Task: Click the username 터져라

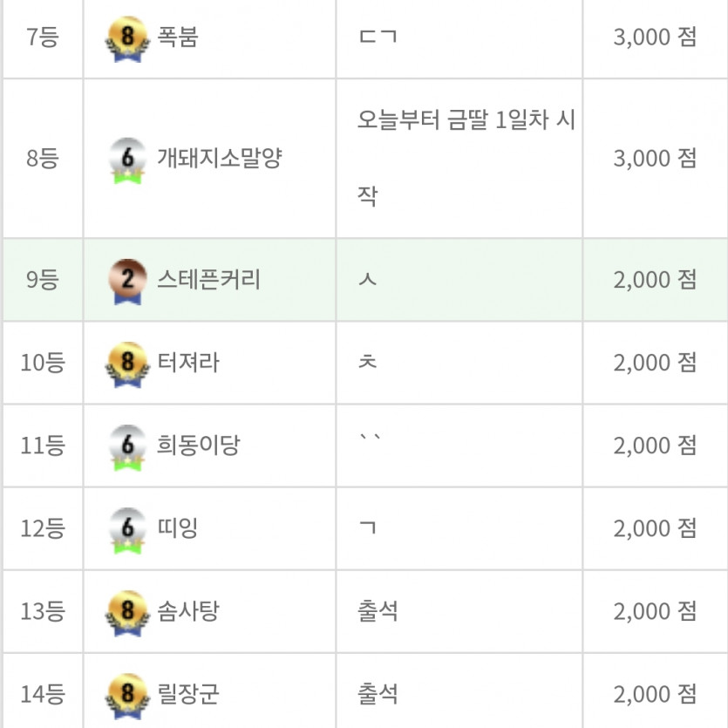Action: pos(187,363)
